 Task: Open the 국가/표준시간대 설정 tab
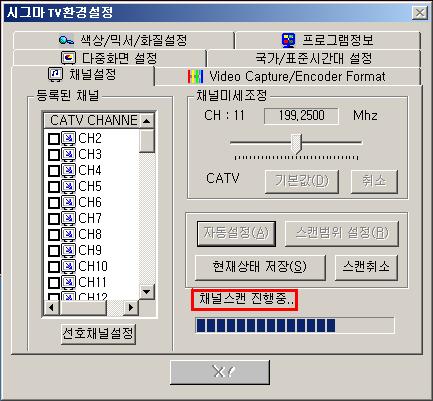[x=314, y=58]
